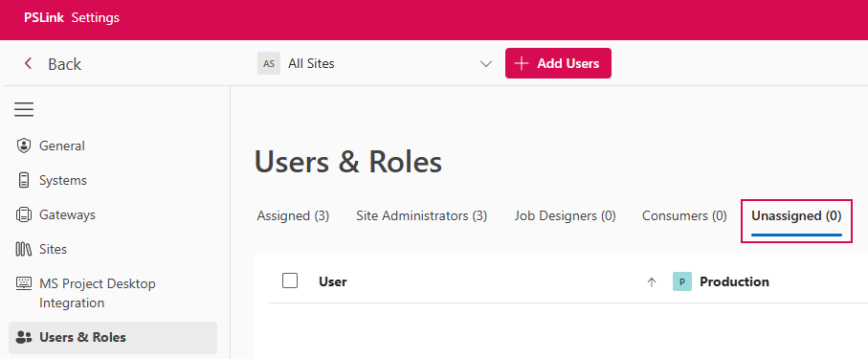Navigate to Gateways
This screenshot has width=868, height=359.
(x=67, y=214)
